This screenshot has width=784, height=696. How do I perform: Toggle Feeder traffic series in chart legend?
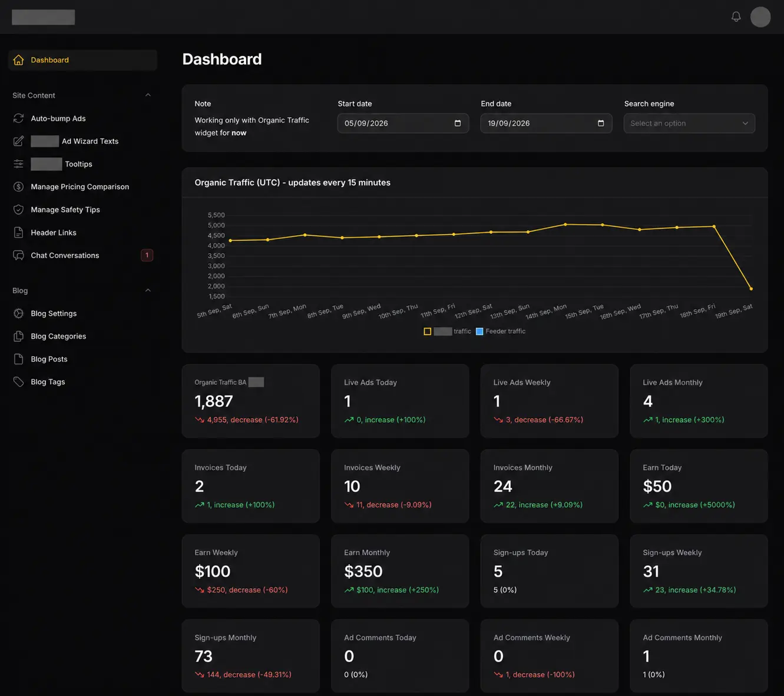pyautogui.click(x=501, y=332)
